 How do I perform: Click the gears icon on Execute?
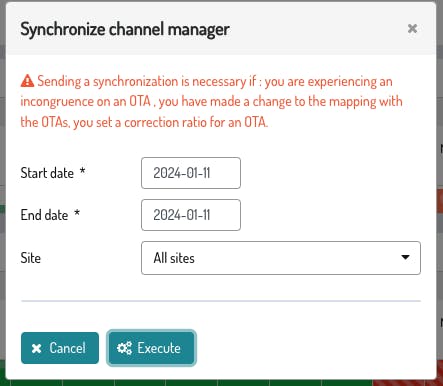pyautogui.click(x=124, y=348)
